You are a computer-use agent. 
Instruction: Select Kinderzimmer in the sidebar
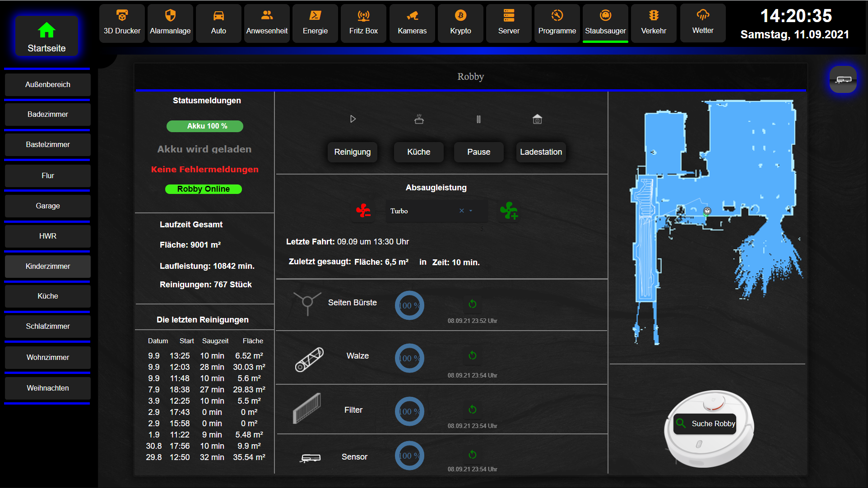pyautogui.click(x=47, y=267)
